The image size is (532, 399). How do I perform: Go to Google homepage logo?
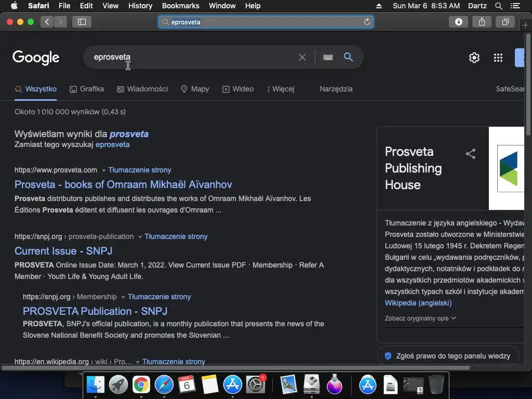click(x=36, y=57)
